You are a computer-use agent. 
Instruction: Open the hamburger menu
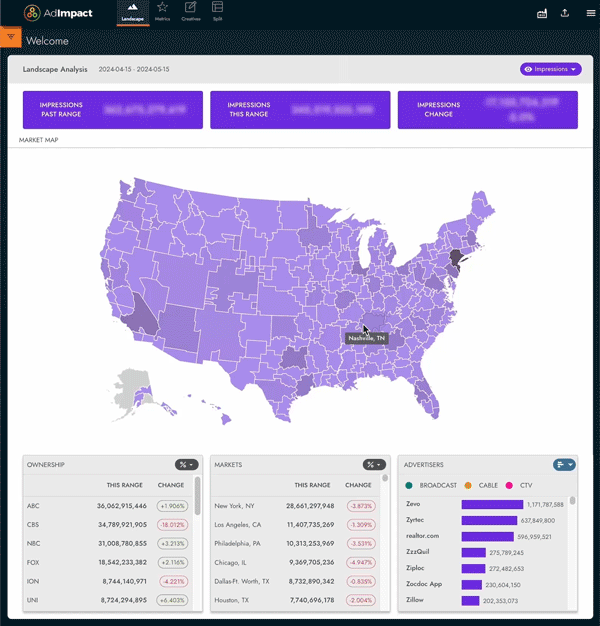pyautogui.click(x=591, y=13)
